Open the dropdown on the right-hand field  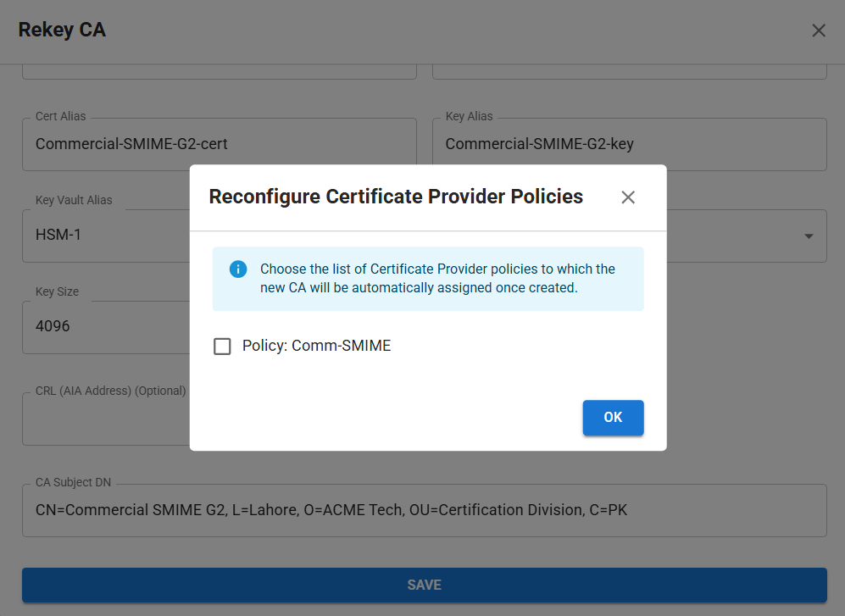[x=808, y=236]
